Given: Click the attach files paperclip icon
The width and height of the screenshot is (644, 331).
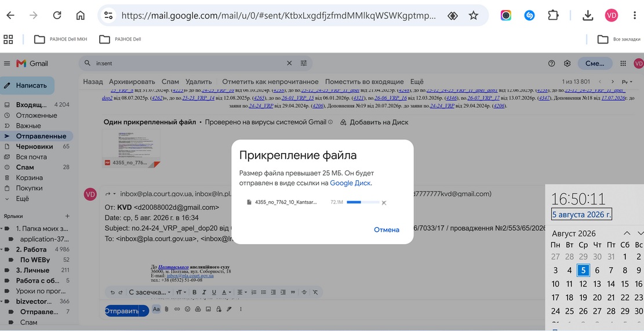Looking at the screenshot, I should point(167,309).
